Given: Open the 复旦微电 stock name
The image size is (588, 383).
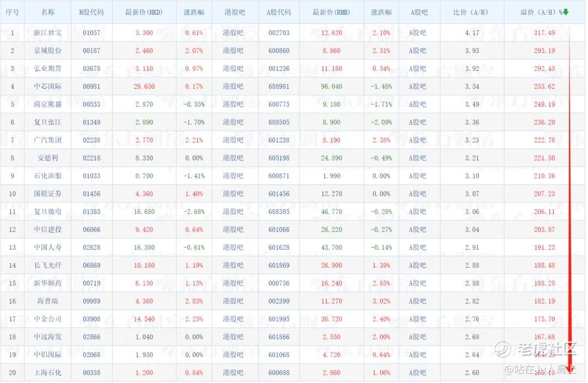Looking at the screenshot, I should pyautogui.click(x=47, y=212).
